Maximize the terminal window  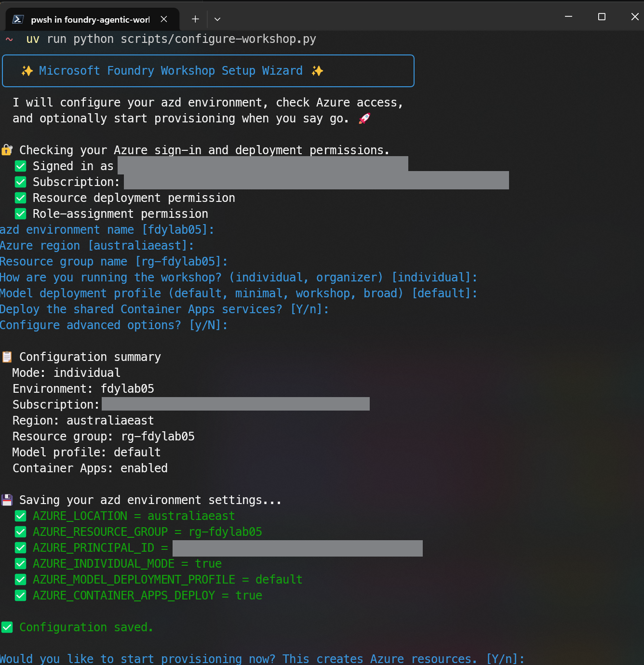coord(602,16)
